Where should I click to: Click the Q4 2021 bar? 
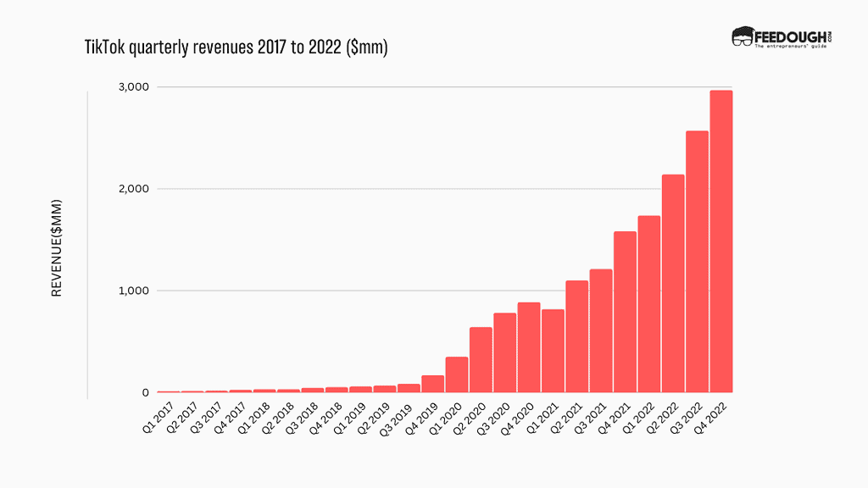625,313
